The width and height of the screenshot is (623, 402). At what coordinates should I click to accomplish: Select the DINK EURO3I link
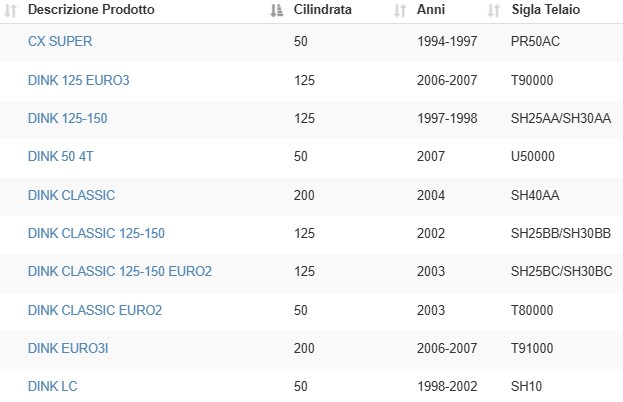point(68,349)
